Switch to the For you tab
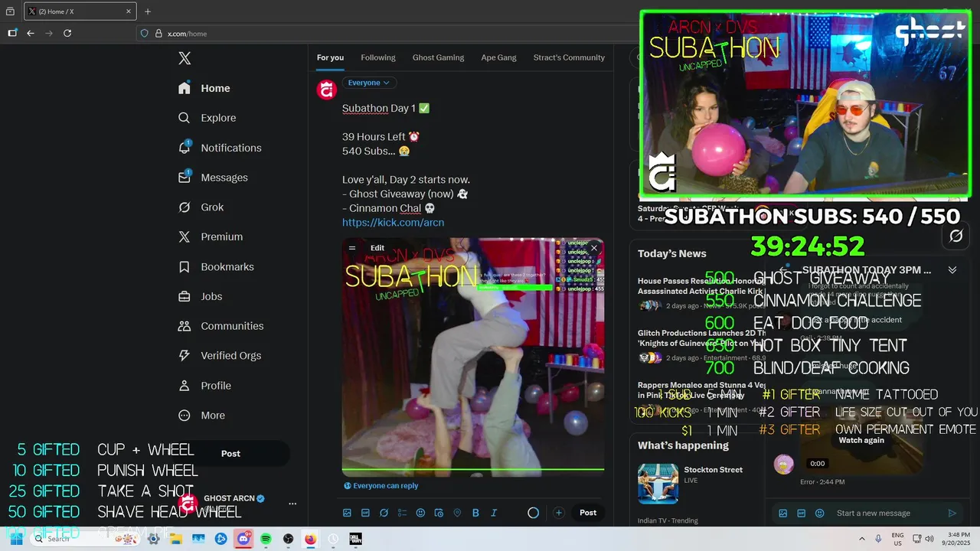Viewport: 980px width, 551px height. coord(330,57)
